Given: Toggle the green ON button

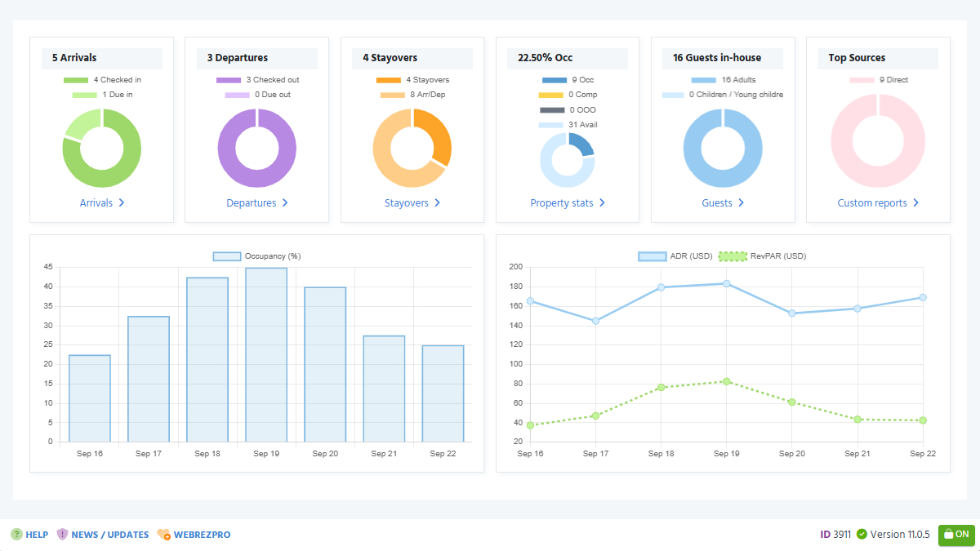Looking at the screenshot, I should pos(956,535).
